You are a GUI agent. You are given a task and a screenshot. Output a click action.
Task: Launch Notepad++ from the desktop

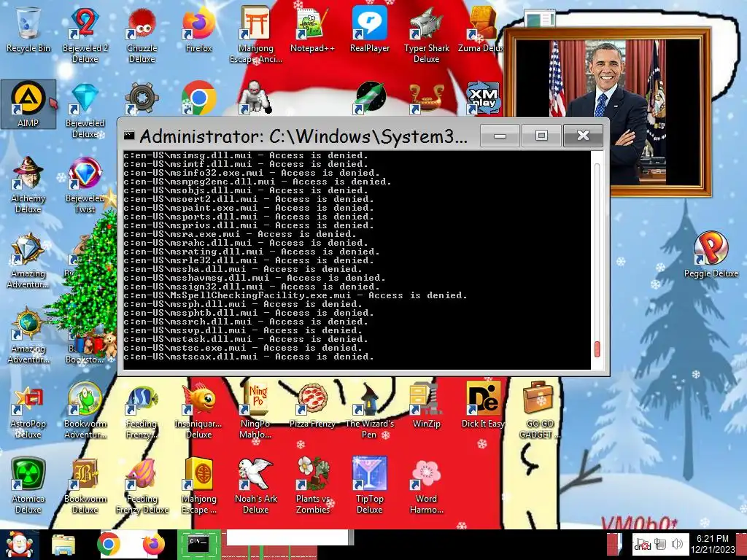(312, 31)
